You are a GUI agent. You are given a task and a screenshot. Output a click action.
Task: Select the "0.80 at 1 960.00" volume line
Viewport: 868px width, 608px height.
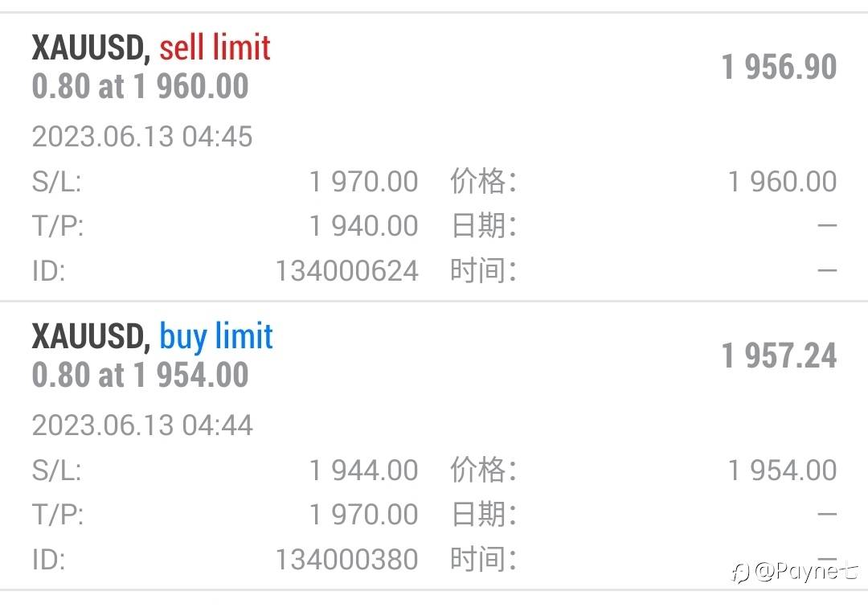pos(141,86)
